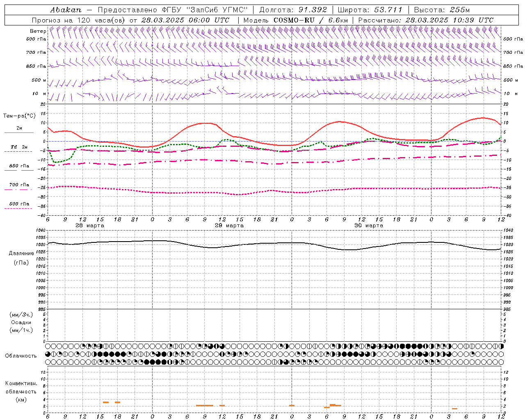Click the "(км)" convective height unit label

coord(21,399)
